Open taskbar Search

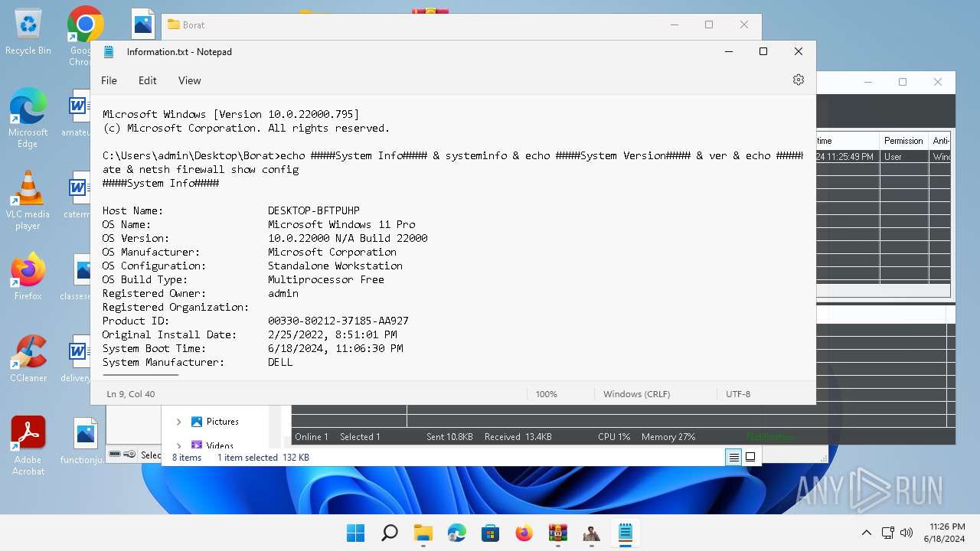(x=389, y=533)
